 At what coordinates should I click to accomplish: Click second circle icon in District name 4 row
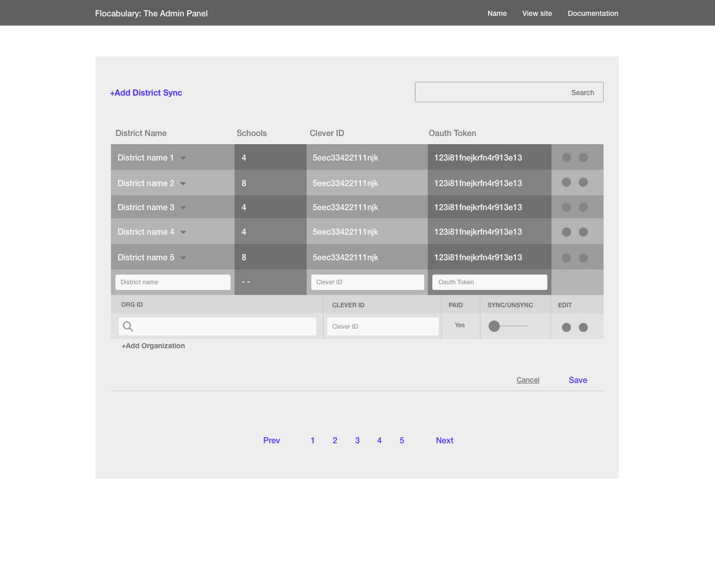pyautogui.click(x=583, y=232)
